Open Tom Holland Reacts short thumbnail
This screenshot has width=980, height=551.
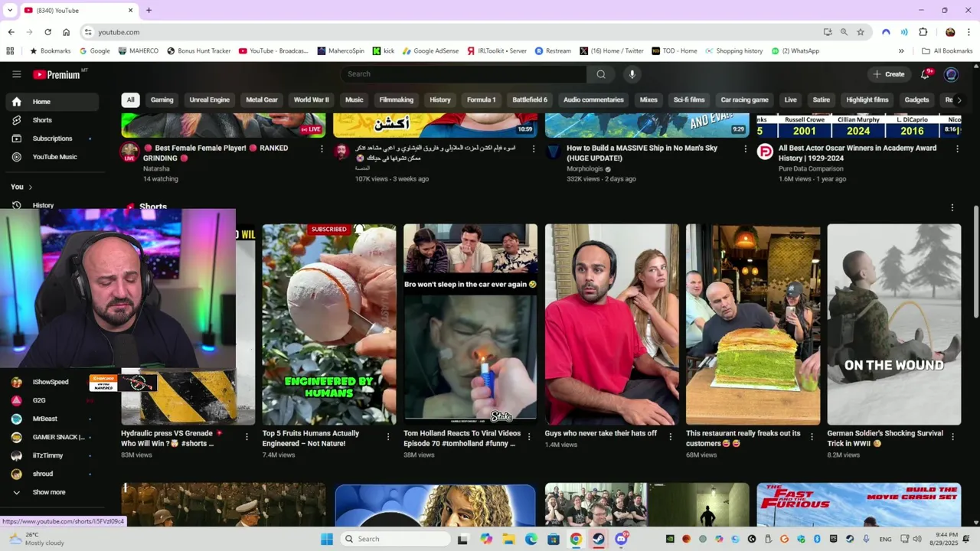point(470,324)
